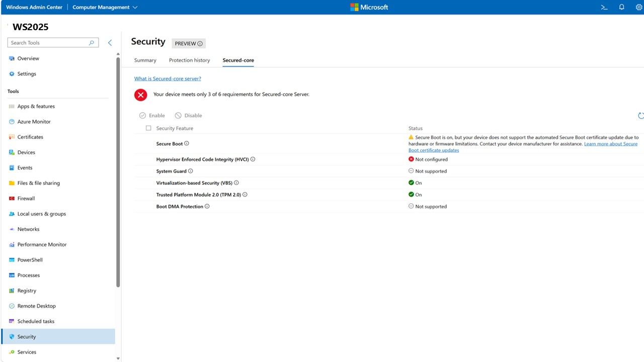The image size is (644, 362).
Task: Open Security in the tools list
Action: (58, 337)
